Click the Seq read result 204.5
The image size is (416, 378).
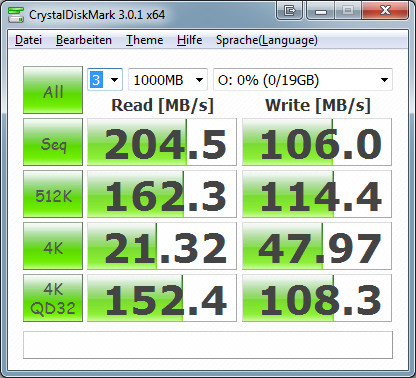[x=162, y=142]
